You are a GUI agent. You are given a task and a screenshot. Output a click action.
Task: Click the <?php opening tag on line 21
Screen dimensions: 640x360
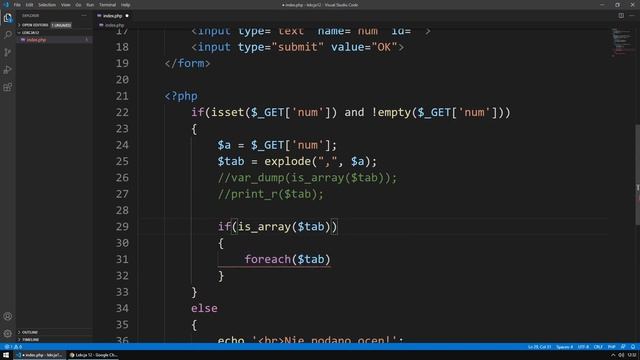click(x=181, y=96)
